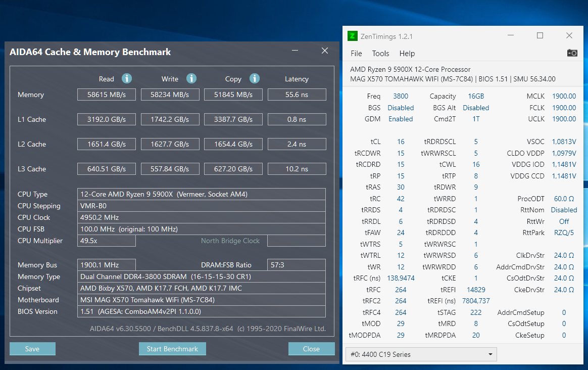Select Memory Read value 58615 MB/s
The image size is (588, 370).
coord(107,95)
